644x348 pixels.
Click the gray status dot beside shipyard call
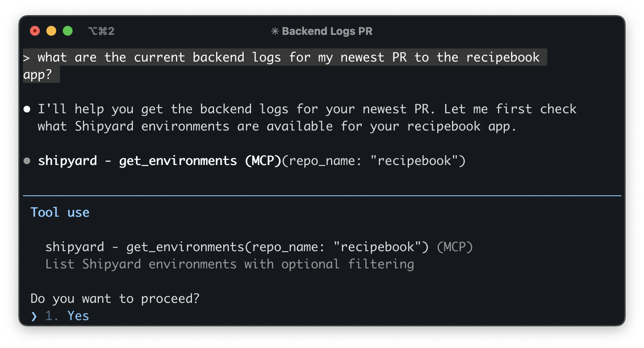27,161
